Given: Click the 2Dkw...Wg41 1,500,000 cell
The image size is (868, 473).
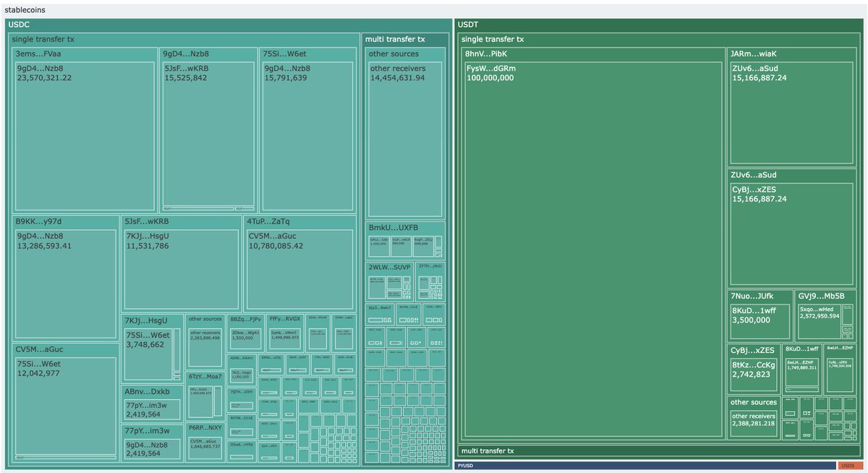Looking at the screenshot, I should (246, 338).
